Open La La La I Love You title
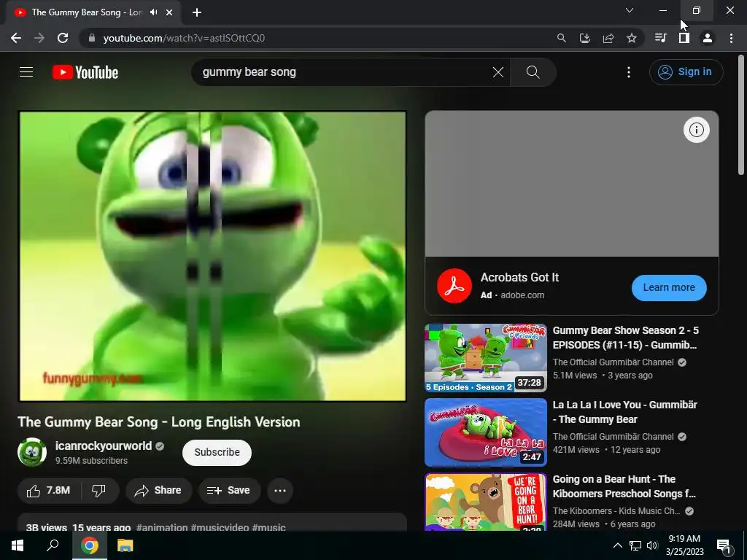This screenshot has width=747, height=560. point(624,412)
